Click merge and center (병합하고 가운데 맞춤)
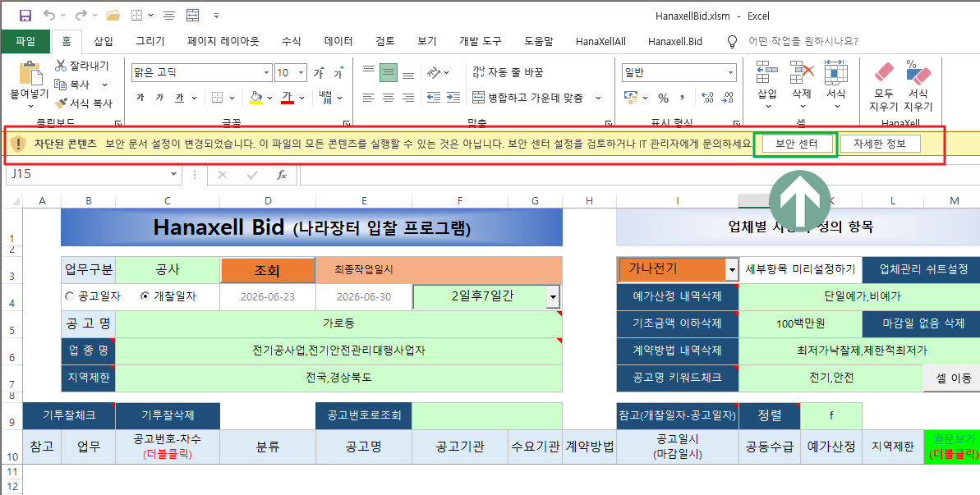Image resolution: width=980 pixels, height=495 pixels. tap(529, 98)
